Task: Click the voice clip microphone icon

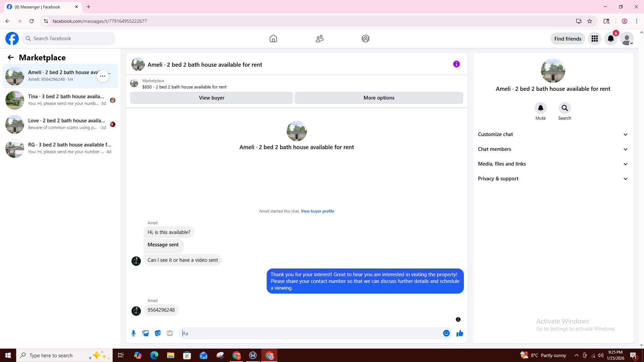Action: point(133,333)
